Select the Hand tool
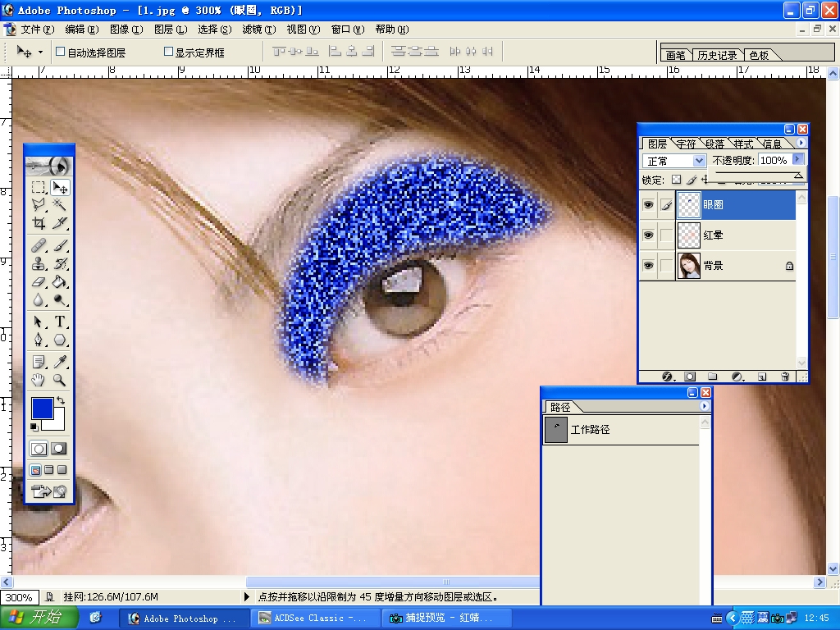This screenshot has height=630, width=840. [x=39, y=381]
